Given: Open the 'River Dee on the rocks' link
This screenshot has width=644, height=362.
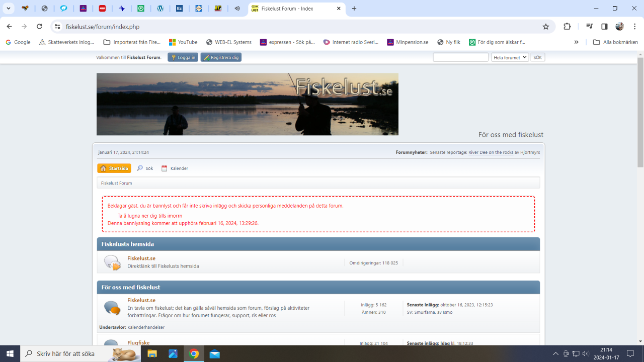Looking at the screenshot, I should tap(491, 152).
